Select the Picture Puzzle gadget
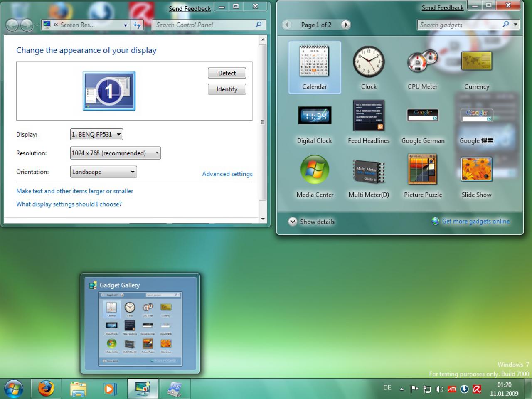Image resolution: width=532 pixels, height=399 pixels. point(423,175)
